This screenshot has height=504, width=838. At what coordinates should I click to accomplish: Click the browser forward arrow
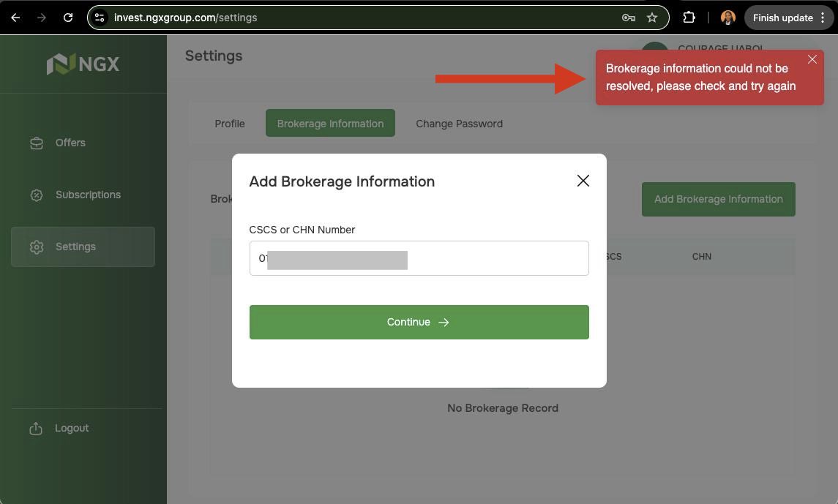[41, 18]
